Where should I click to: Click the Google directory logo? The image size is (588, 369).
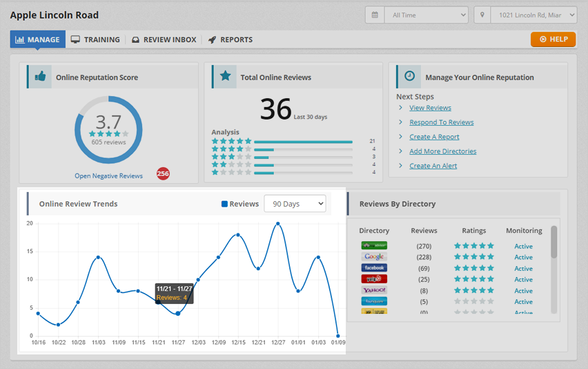(x=374, y=257)
